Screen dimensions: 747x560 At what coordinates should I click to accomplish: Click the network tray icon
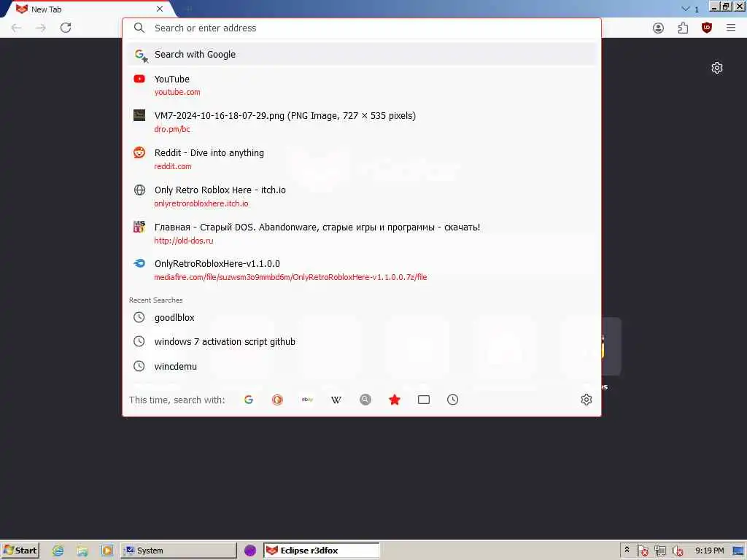[x=659, y=551]
